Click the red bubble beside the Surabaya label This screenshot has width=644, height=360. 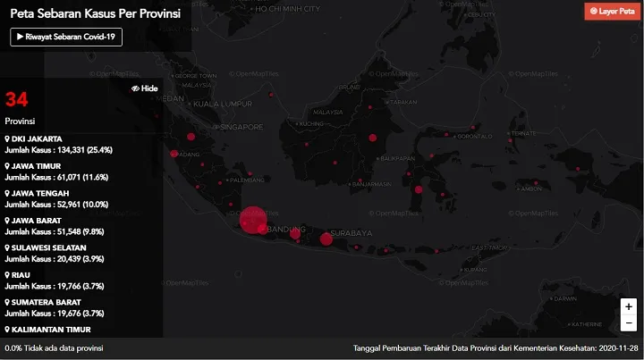[x=326, y=239]
